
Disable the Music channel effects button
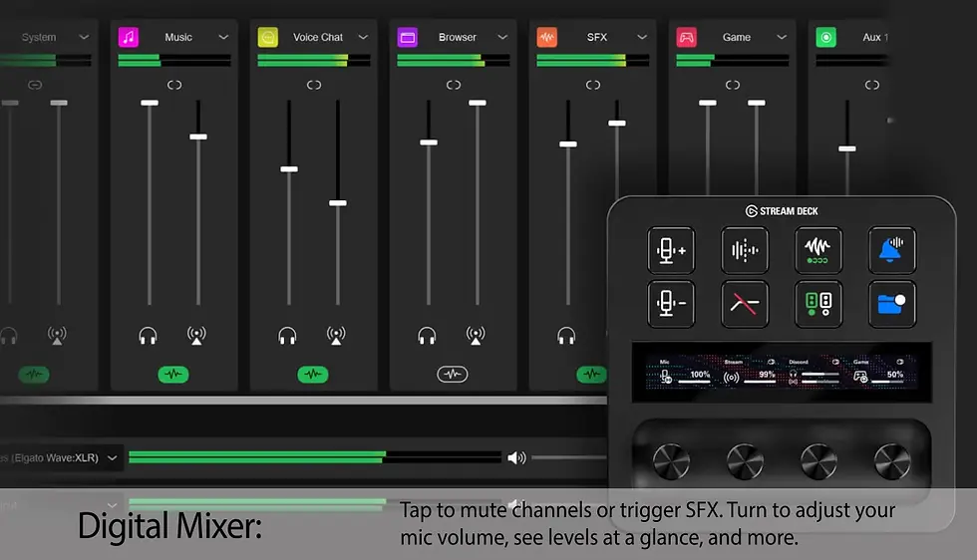coord(173,375)
